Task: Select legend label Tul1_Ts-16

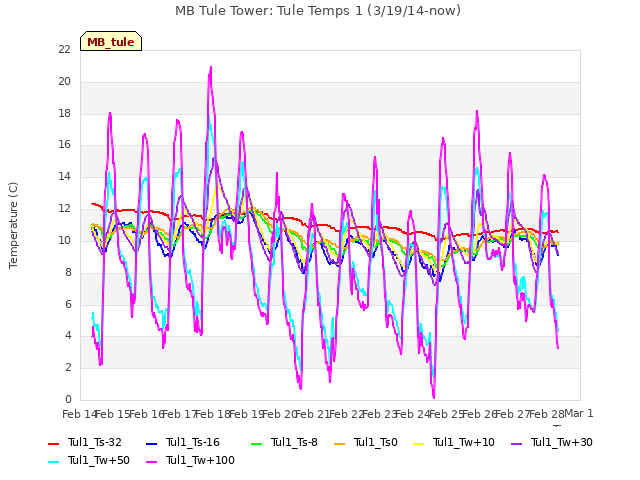Action: (193, 442)
